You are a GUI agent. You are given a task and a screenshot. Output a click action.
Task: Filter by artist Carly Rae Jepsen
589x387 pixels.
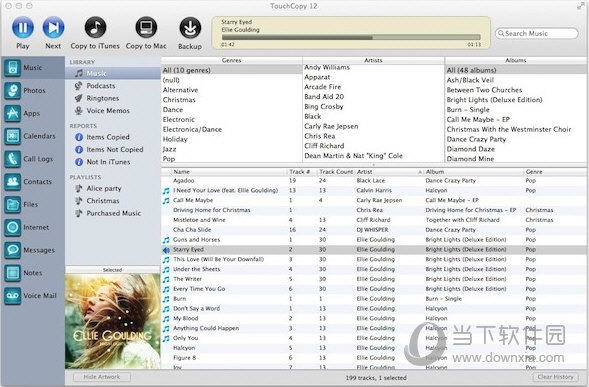click(x=373, y=126)
